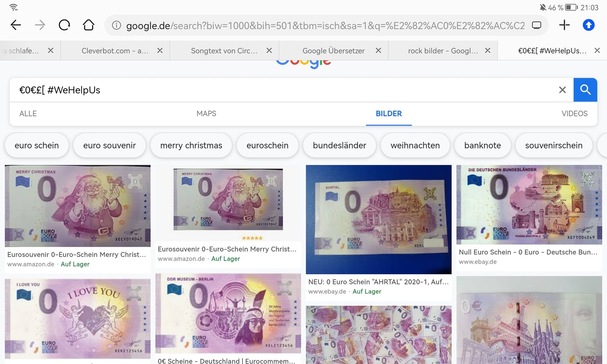Filter by the bundesländer suggestion chip
The height and width of the screenshot is (364, 607).
pyautogui.click(x=340, y=145)
